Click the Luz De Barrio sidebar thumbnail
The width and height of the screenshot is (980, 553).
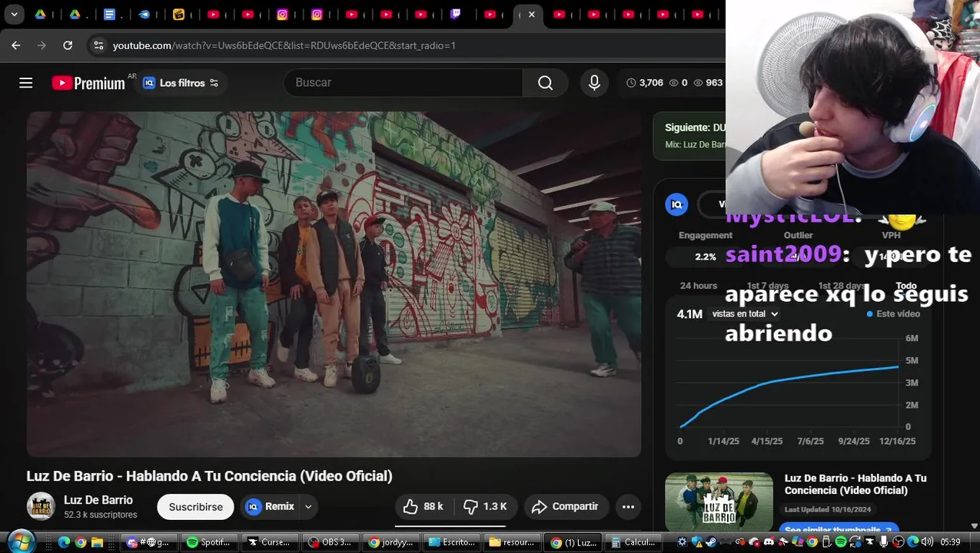[x=719, y=501]
